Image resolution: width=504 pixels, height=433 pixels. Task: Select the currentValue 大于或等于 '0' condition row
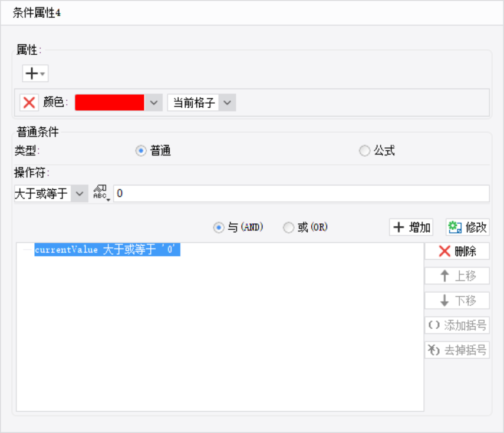click(107, 250)
